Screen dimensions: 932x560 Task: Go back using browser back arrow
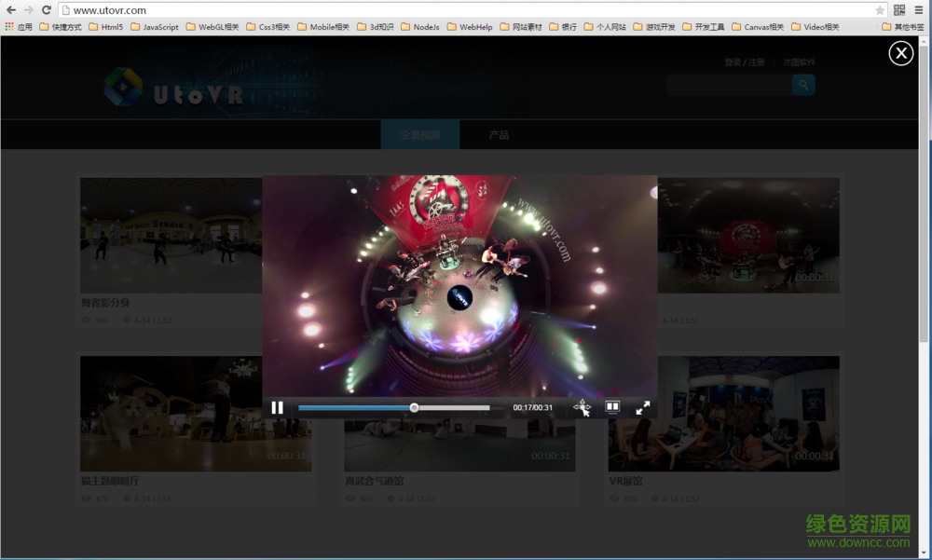pyautogui.click(x=11, y=10)
